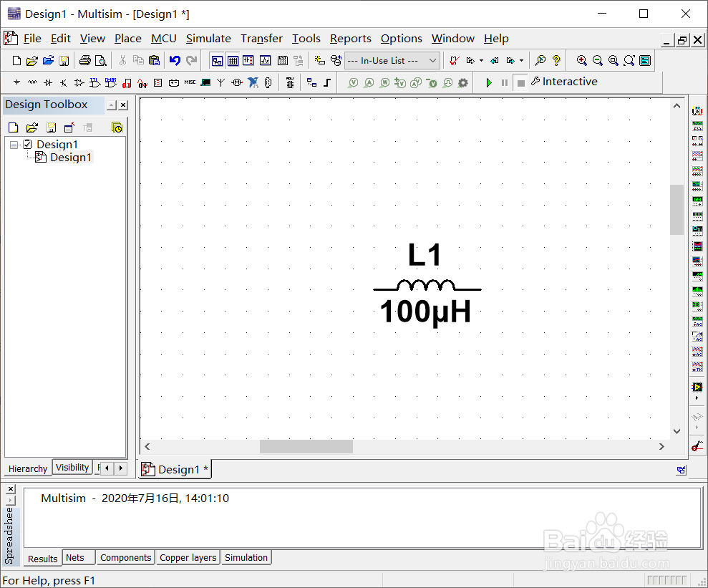
Task: Place a MISC component
Action: click(x=190, y=82)
